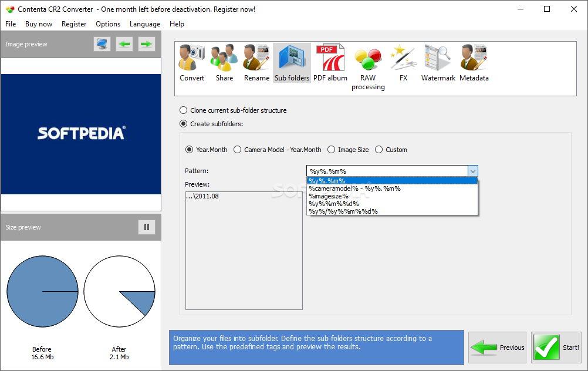Image resolution: width=588 pixels, height=371 pixels.
Task: Pick %imagesize% pattern entry
Action: pos(392,196)
